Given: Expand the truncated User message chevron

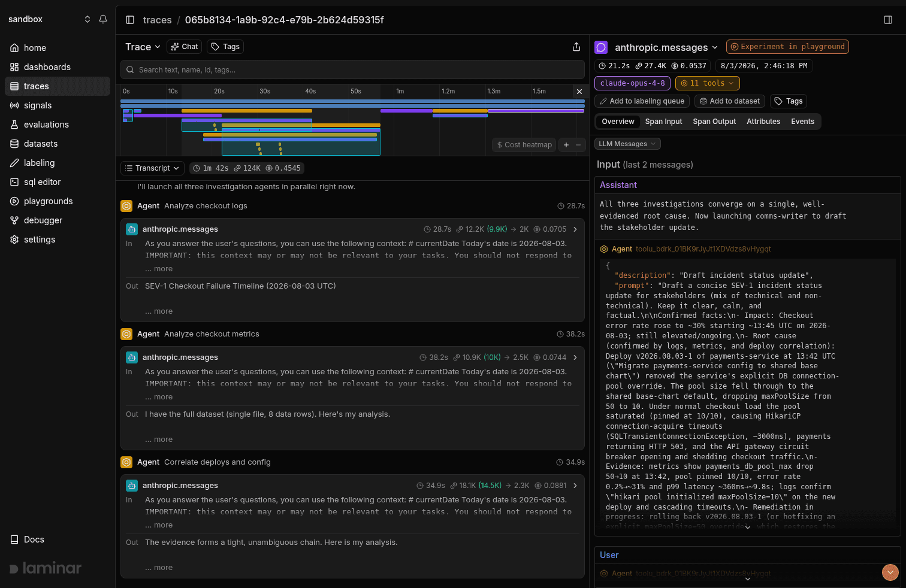Looking at the screenshot, I should (747, 579).
